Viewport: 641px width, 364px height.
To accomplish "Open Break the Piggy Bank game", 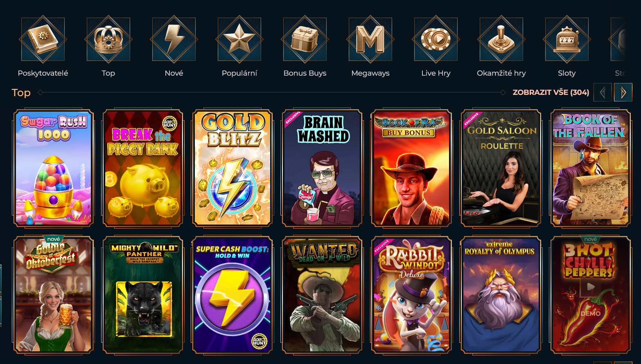I will point(143,168).
